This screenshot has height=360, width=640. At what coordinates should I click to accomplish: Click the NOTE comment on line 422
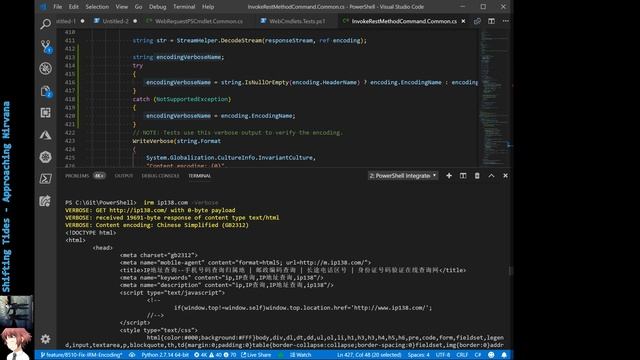coord(238,133)
